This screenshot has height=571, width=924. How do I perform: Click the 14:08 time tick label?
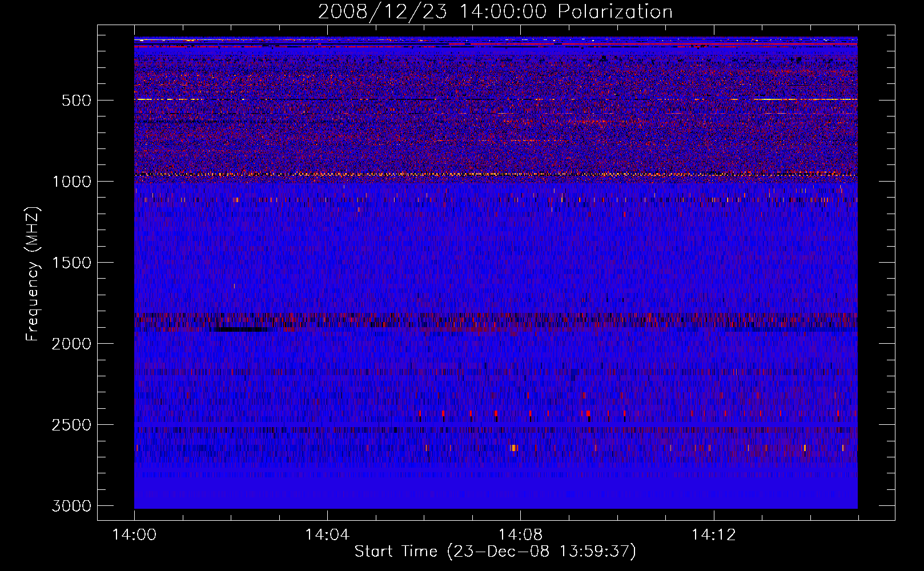click(x=520, y=535)
